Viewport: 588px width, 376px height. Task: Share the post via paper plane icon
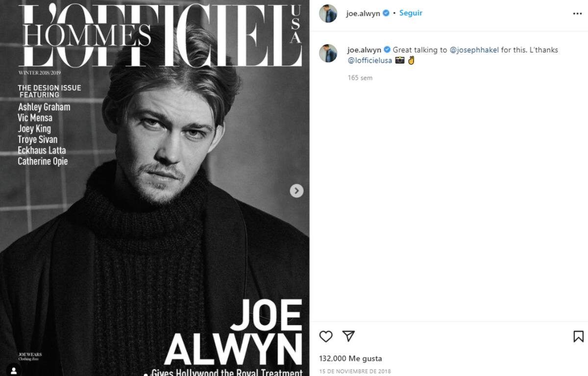(x=348, y=336)
